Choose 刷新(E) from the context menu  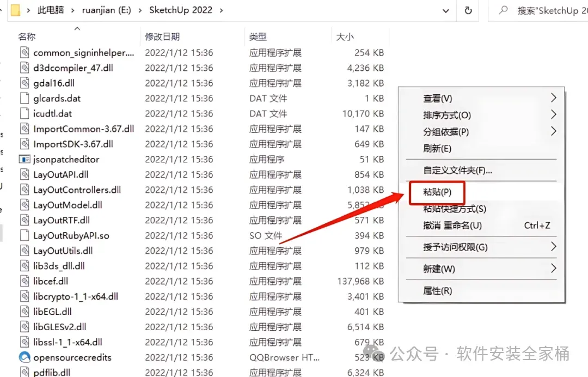click(x=437, y=149)
